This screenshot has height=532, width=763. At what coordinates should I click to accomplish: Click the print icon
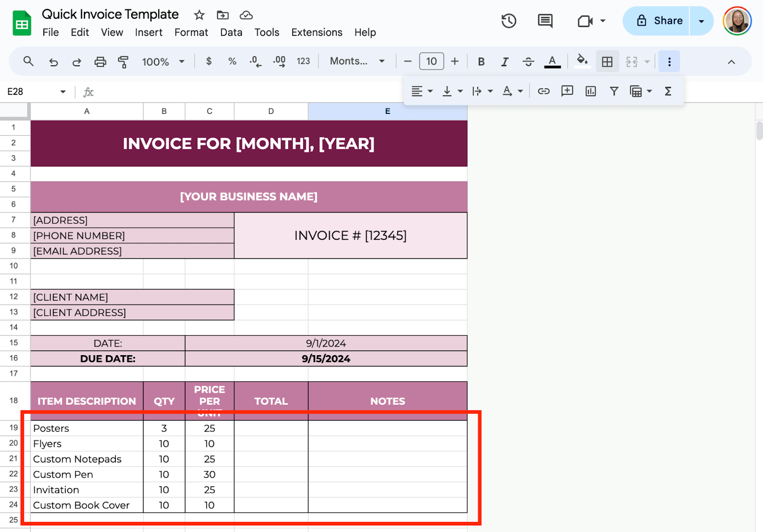(x=100, y=61)
